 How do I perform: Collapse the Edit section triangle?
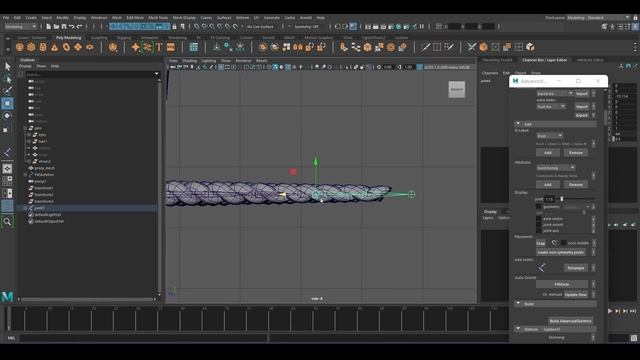[x=518, y=124]
